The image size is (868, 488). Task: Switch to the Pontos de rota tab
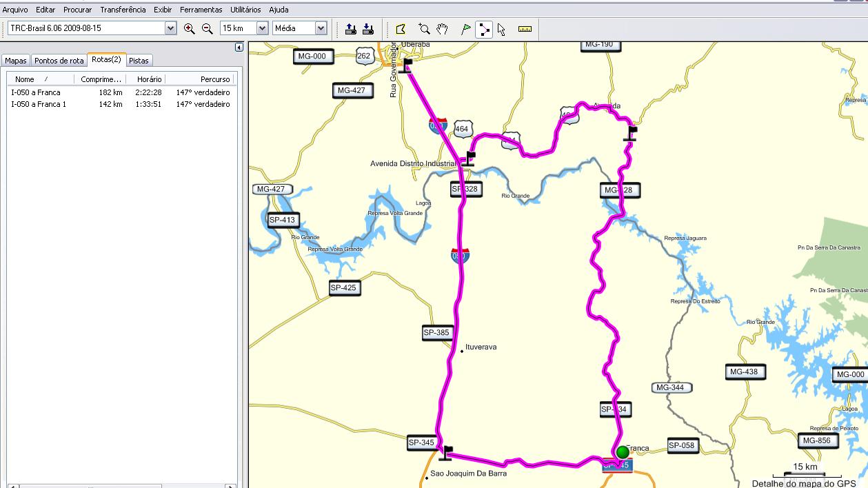coord(59,61)
